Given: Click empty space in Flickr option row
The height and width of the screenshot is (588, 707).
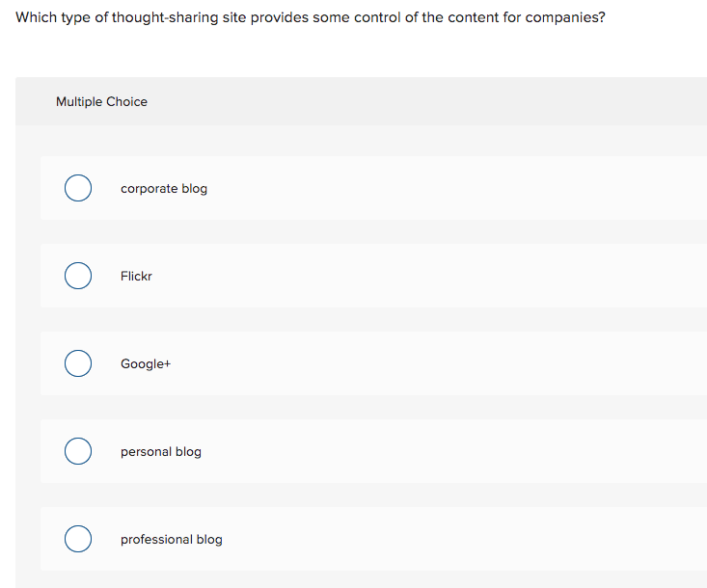Looking at the screenshot, I should click(x=450, y=276).
